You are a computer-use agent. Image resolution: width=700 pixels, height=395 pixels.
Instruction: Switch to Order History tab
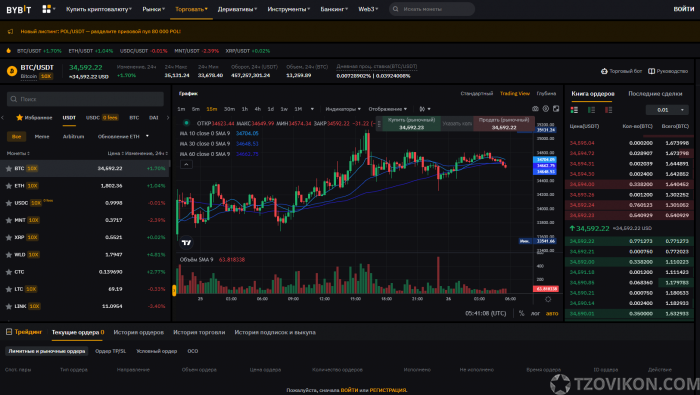click(x=138, y=333)
